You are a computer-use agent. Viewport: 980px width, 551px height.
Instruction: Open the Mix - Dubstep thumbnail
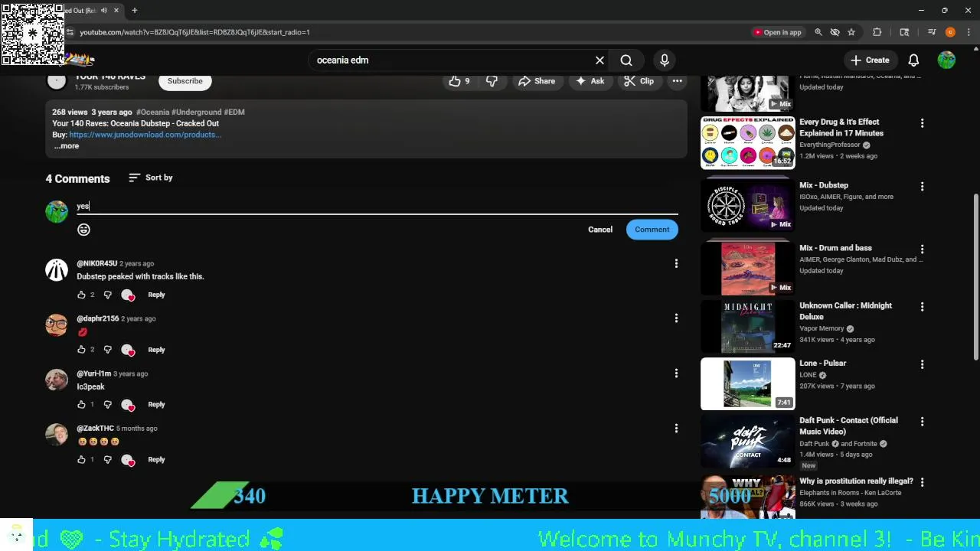748,204
